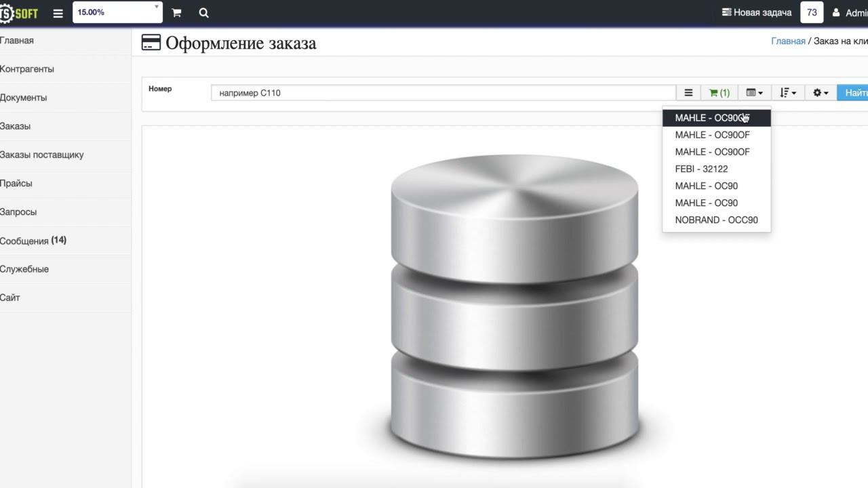Open the green cart (1) button
Screen dimensions: 868x488
(719, 93)
